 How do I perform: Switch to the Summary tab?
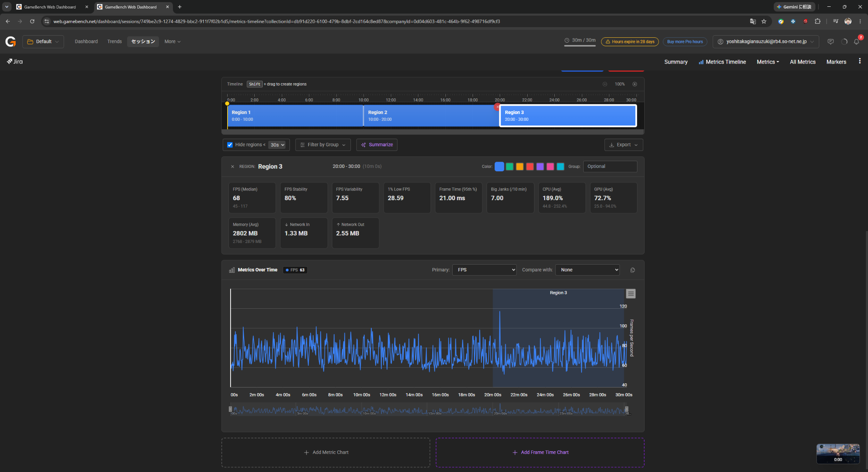[x=676, y=62]
